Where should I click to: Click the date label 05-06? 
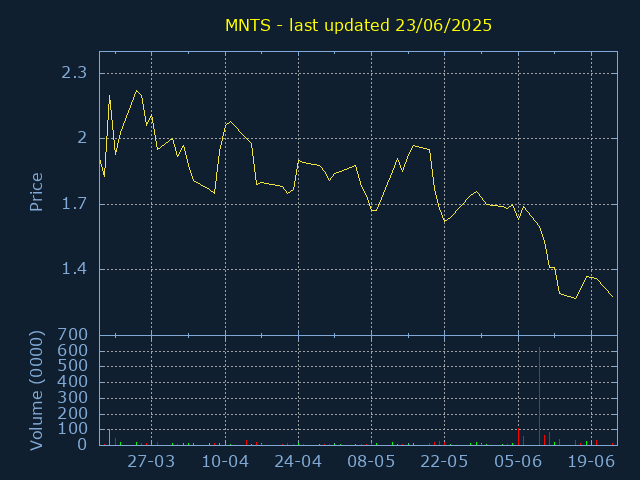(x=518, y=462)
